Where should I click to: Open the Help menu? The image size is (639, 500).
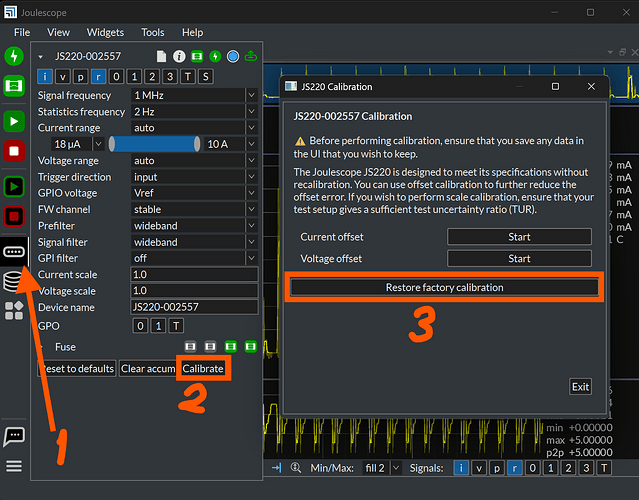pos(192,32)
